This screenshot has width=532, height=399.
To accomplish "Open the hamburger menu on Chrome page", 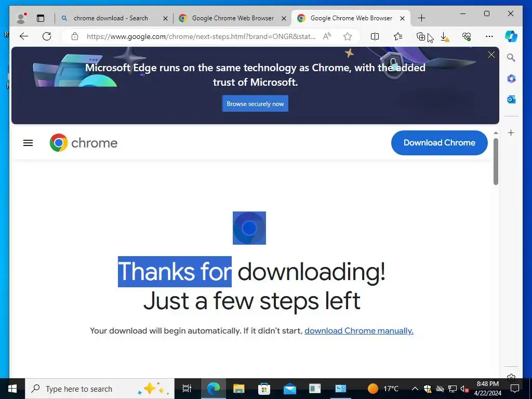I will click(x=28, y=143).
